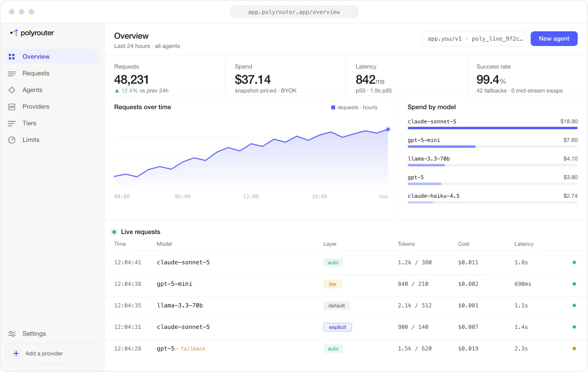Select Tiers in the sidebar
The image size is (588, 372).
tap(52, 123)
